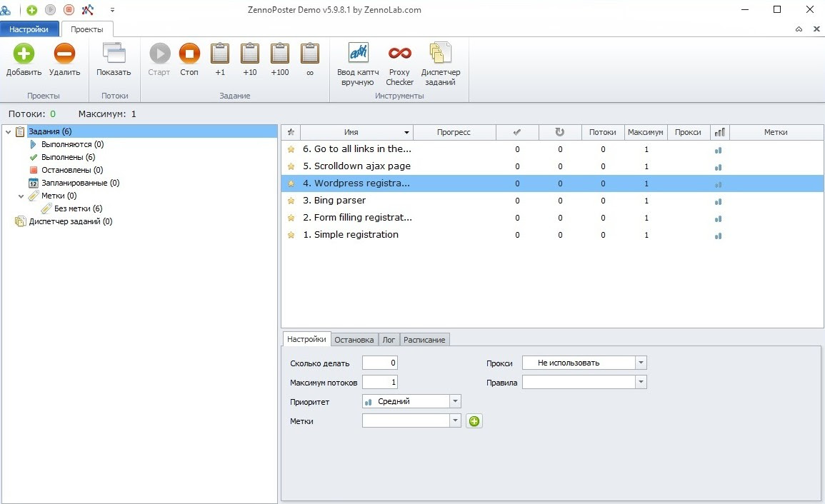Sort by the Прокси column header
The width and height of the screenshot is (825, 504).
point(688,132)
